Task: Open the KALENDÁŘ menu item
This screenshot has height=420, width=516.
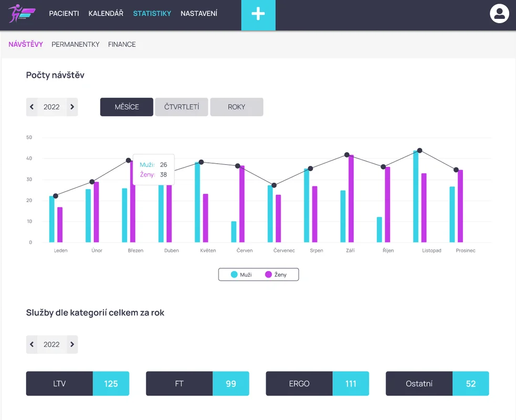Action: click(x=106, y=14)
